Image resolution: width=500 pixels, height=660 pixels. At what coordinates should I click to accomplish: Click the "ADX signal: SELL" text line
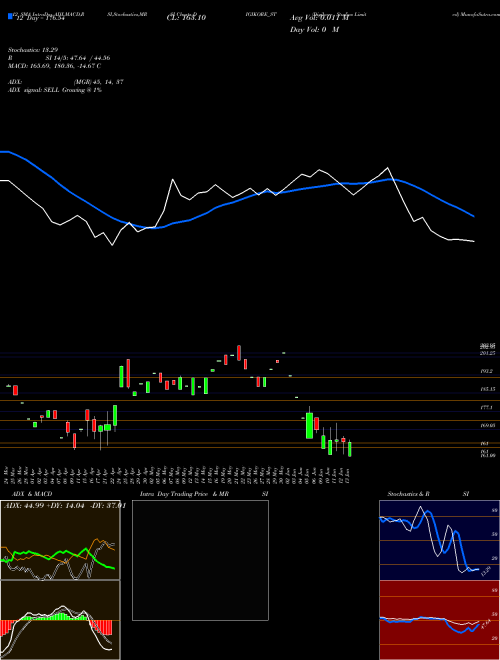click(x=55, y=90)
